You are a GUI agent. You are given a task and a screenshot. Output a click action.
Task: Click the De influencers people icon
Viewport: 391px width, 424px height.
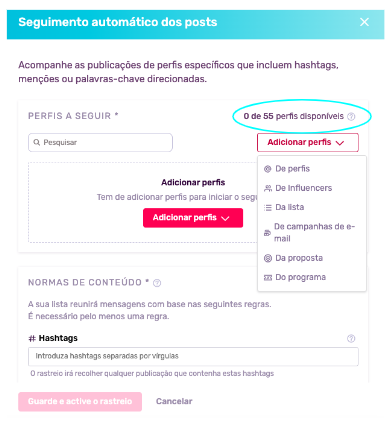click(x=268, y=188)
